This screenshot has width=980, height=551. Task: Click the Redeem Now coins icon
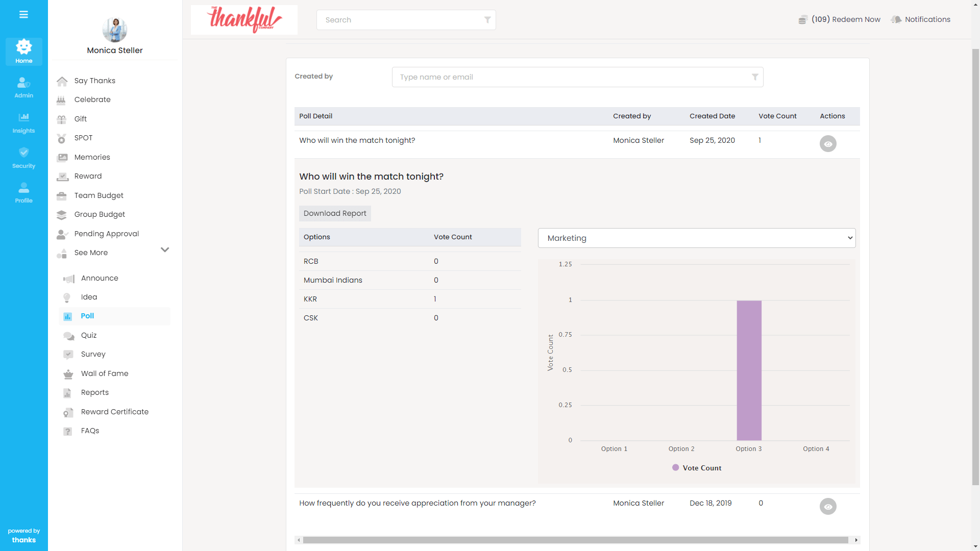[x=803, y=19]
